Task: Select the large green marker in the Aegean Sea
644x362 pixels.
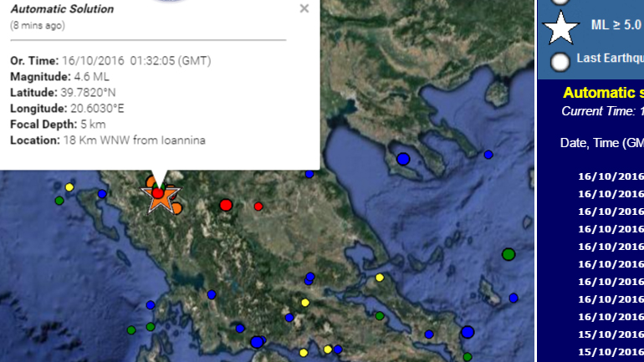Action: pyautogui.click(x=509, y=254)
